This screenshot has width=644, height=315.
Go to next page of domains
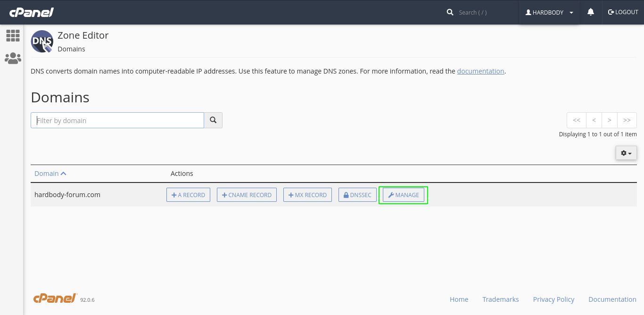[x=610, y=120]
